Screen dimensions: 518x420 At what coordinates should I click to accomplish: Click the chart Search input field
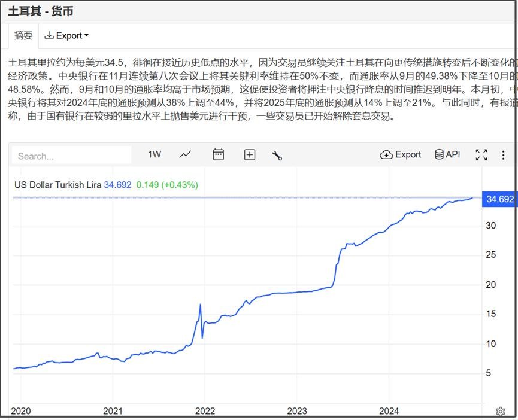coord(71,155)
